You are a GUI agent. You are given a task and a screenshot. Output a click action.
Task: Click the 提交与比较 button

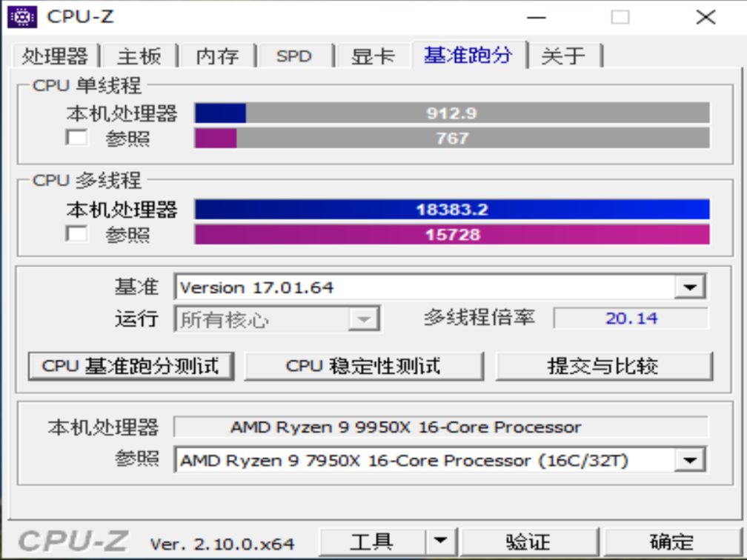click(604, 364)
